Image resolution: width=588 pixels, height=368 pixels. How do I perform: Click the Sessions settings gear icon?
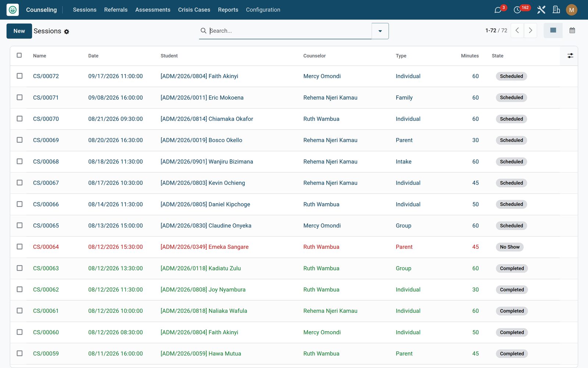click(67, 32)
